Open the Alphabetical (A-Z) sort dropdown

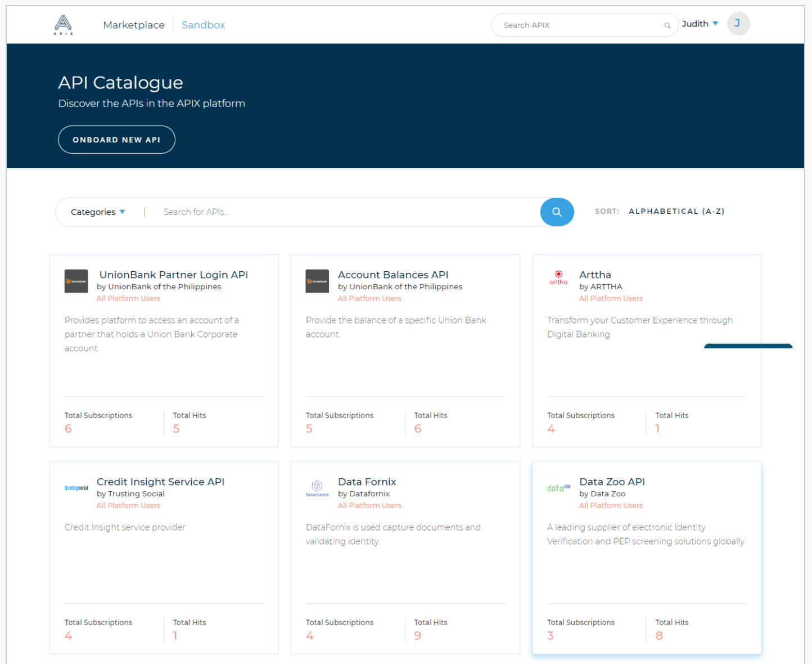(x=676, y=212)
